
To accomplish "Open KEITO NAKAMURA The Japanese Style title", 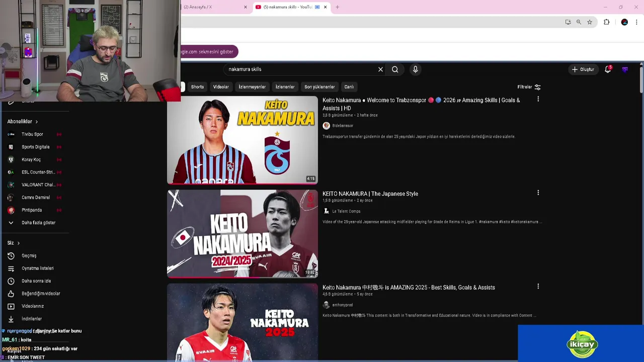I will [370, 194].
